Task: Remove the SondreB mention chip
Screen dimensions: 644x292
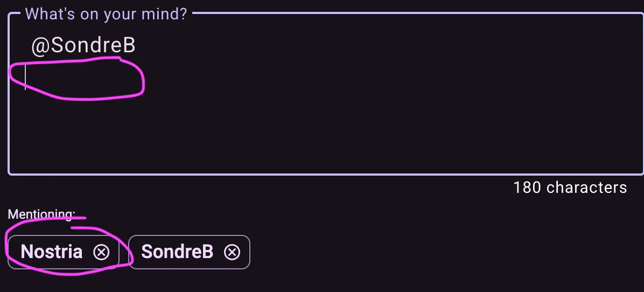Action: (232, 252)
